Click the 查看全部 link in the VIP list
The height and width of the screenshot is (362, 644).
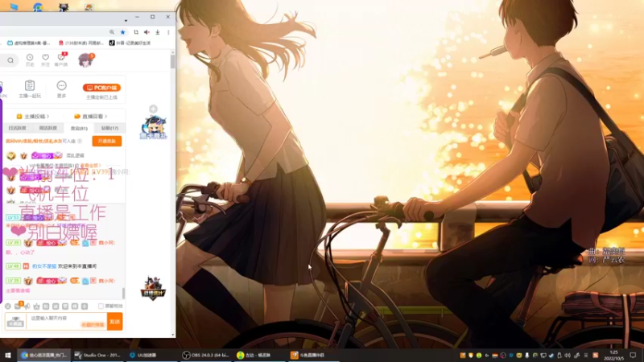click(x=90, y=166)
